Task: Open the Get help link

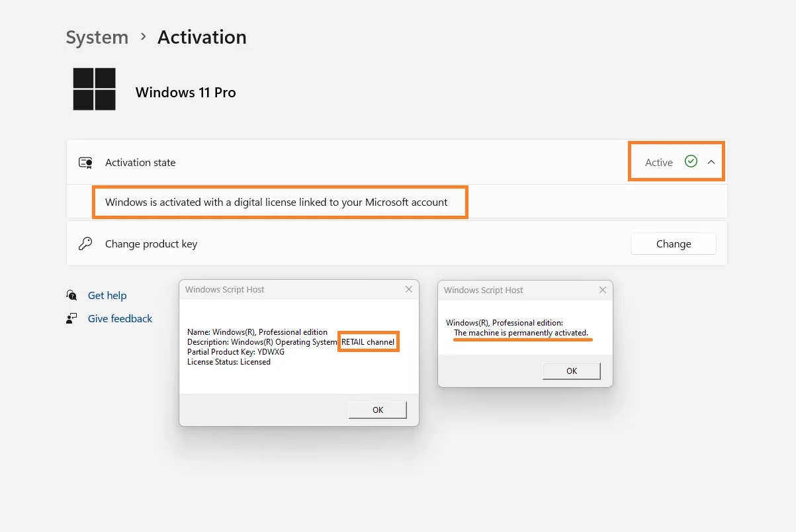Action: (x=107, y=296)
